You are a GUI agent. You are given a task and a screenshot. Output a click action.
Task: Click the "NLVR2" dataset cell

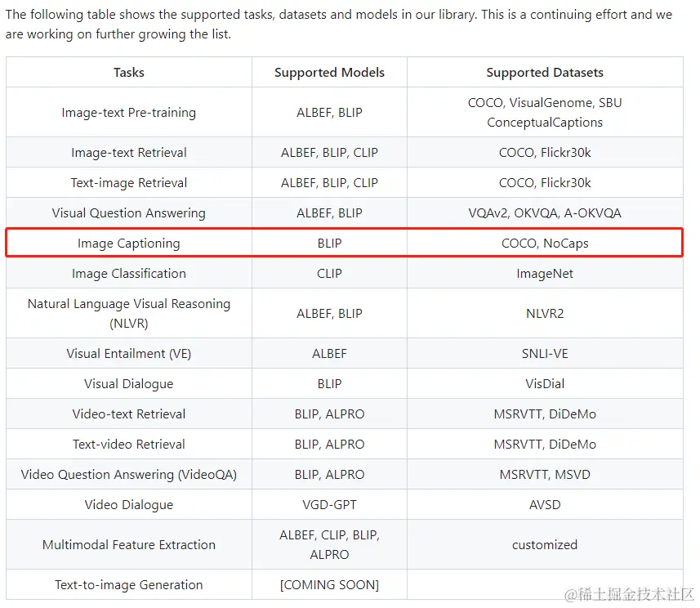(x=545, y=313)
